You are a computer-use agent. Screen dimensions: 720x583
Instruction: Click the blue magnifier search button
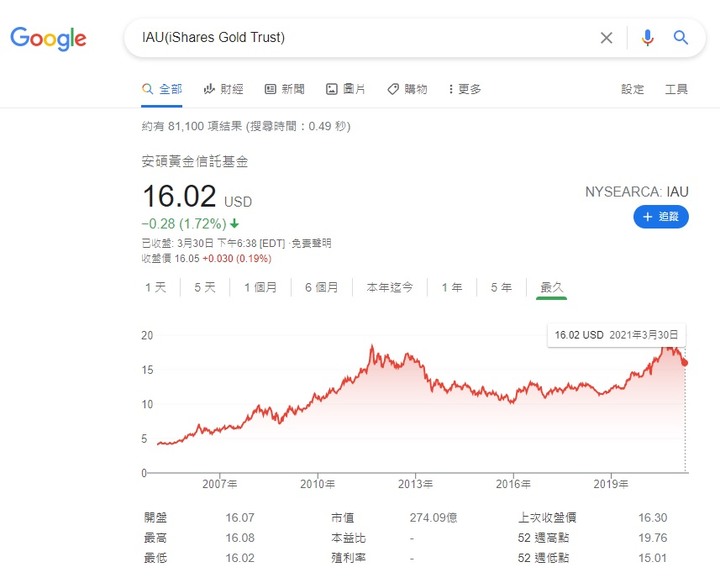(x=681, y=38)
